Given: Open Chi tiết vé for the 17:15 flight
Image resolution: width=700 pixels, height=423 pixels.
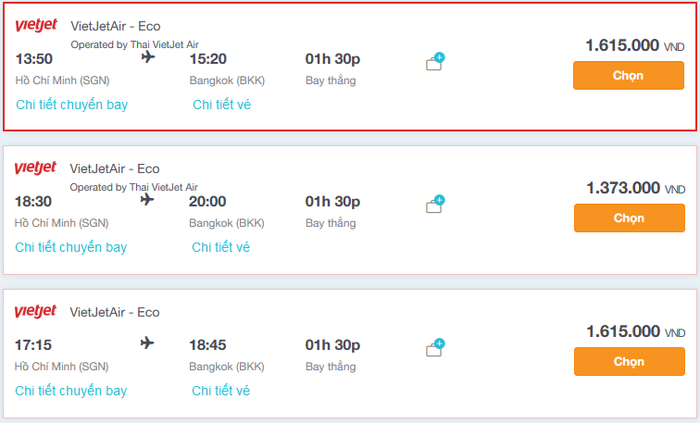Looking at the screenshot, I should pyautogui.click(x=221, y=391).
